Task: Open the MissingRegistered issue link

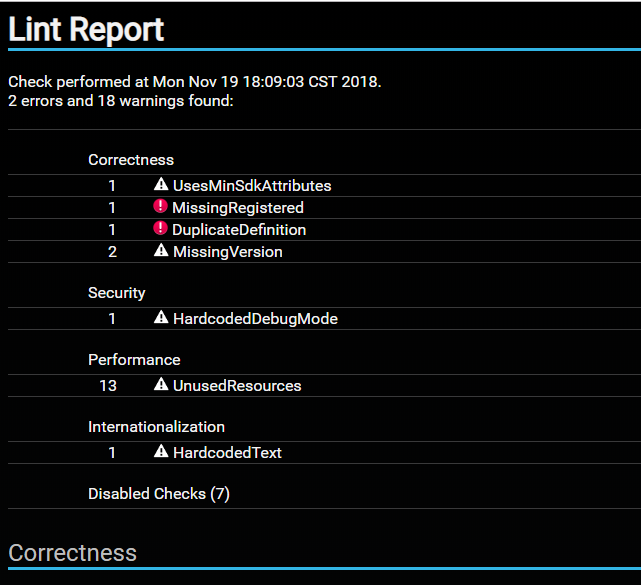Action: coord(237,208)
